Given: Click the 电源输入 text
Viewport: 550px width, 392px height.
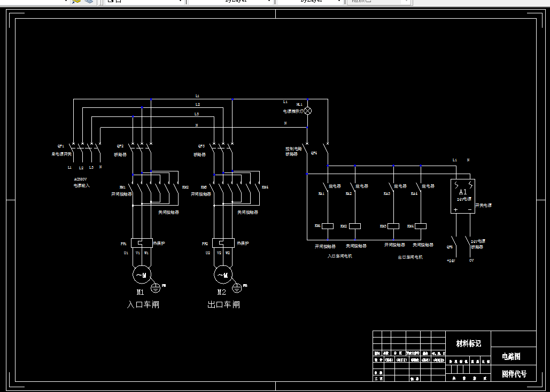Looking at the screenshot, I should pos(81,185).
